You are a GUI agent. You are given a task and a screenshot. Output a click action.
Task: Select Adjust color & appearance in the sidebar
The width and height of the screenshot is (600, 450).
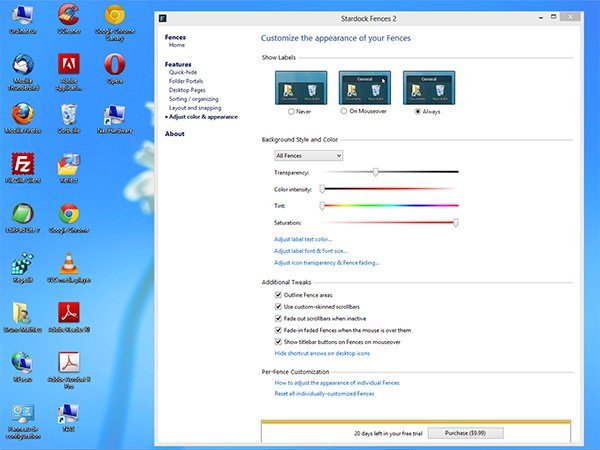point(203,117)
